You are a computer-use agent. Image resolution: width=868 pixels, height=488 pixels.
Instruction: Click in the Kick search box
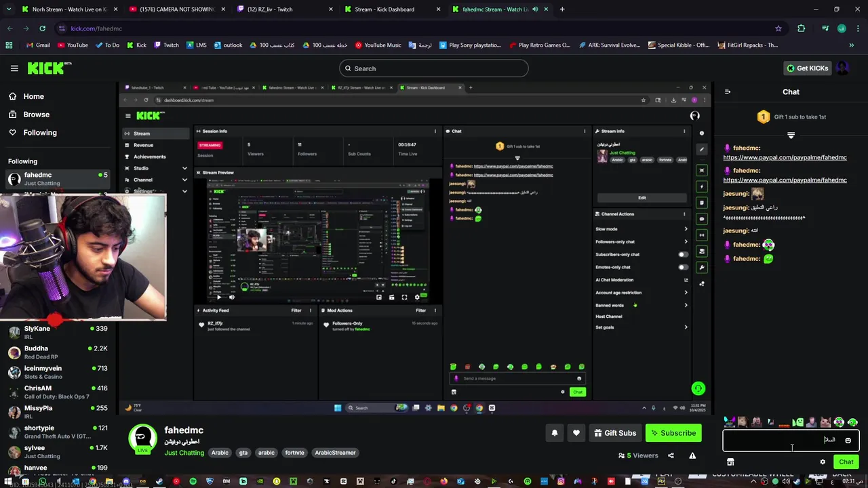434,68
